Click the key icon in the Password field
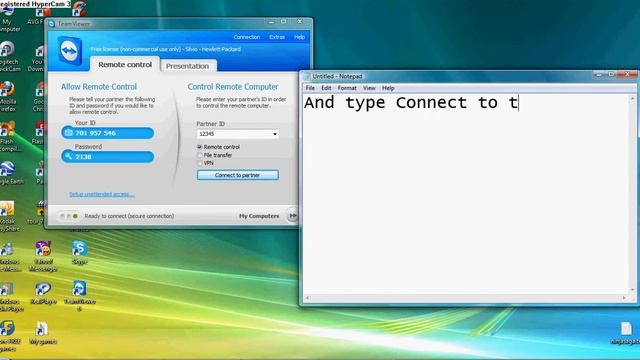640x360 pixels. (69, 156)
